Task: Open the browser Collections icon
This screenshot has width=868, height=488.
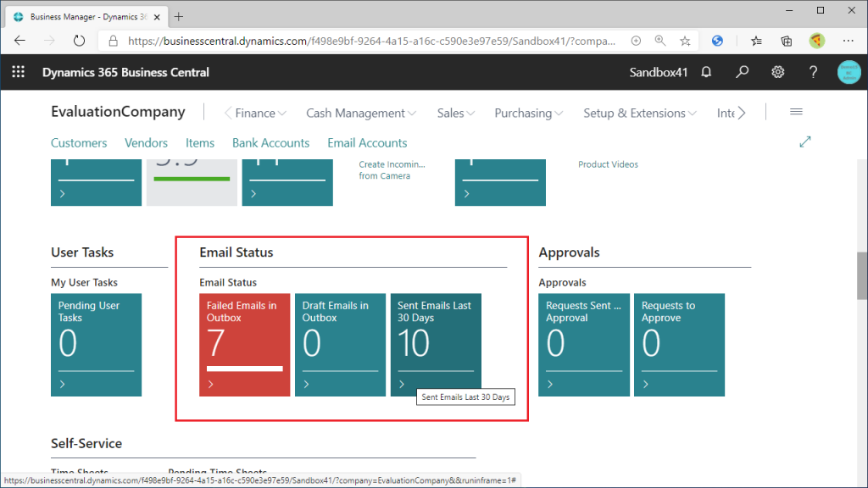Action: pos(786,41)
